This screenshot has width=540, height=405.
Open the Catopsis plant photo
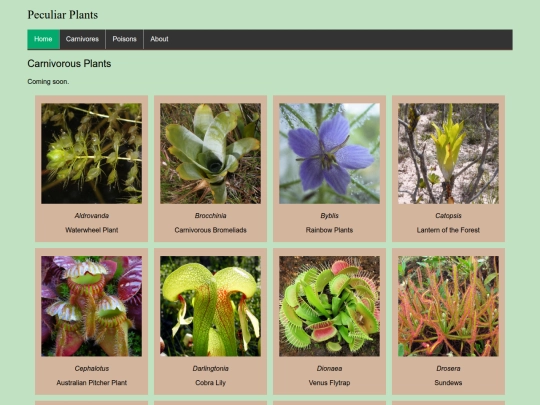pos(448,153)
